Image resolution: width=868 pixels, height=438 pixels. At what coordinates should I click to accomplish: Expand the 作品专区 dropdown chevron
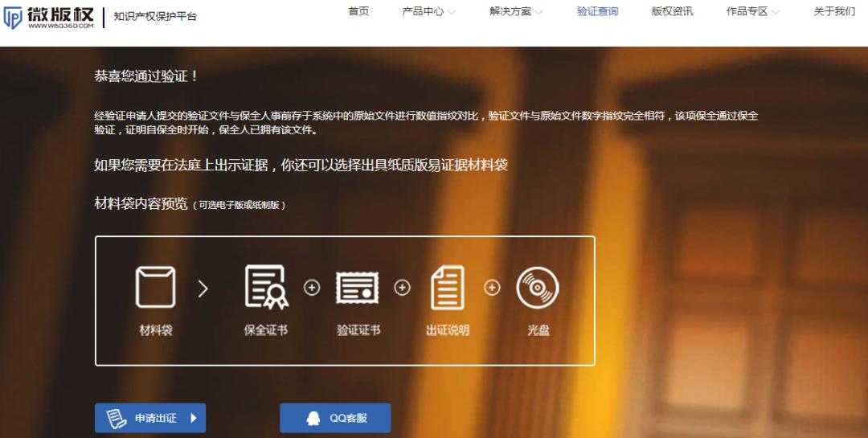tap(775, 12)
